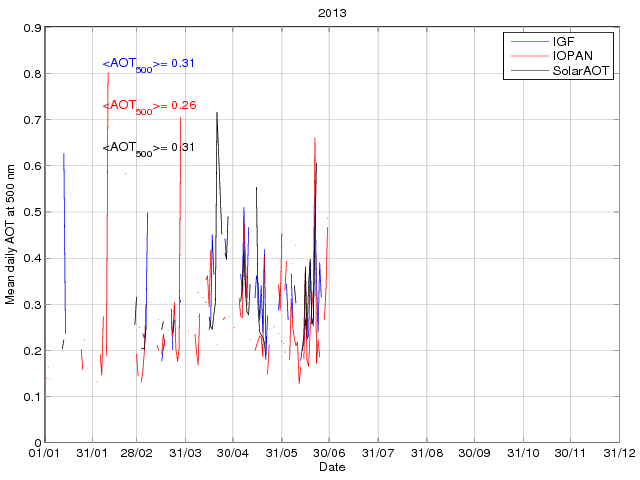640x480 pixels.
Task: Click the Date x-axis label
Action: (x=332, y=467)
